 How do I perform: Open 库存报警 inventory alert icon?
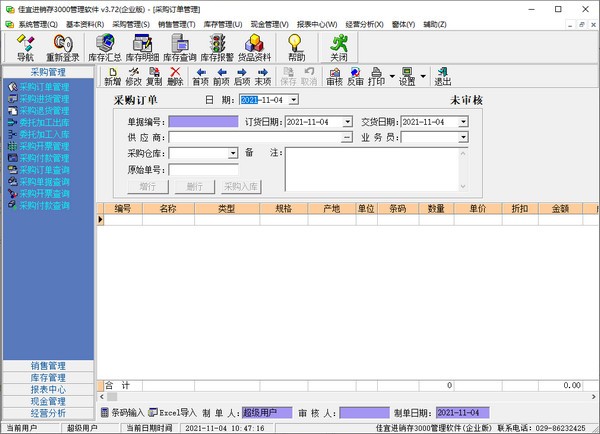[216, 47]
